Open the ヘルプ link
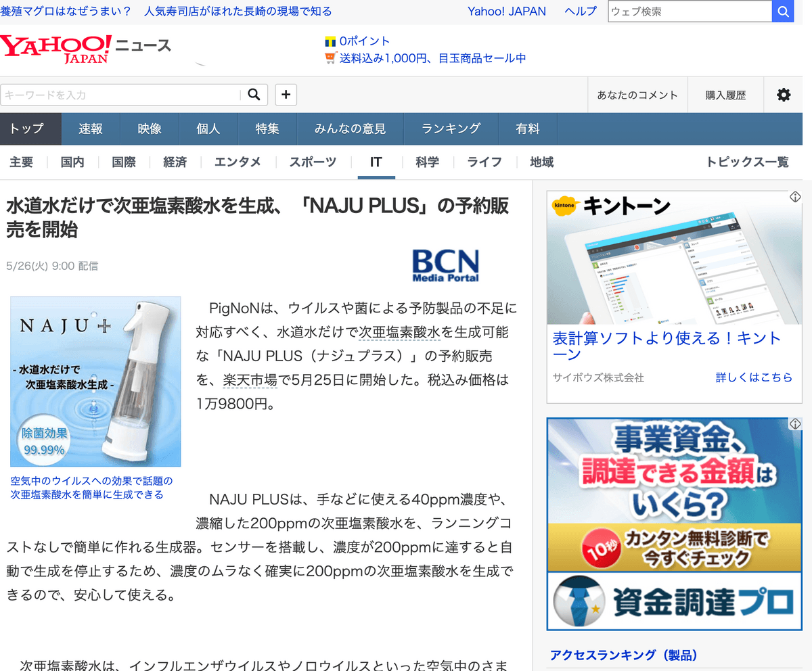This screenshot has width=812, height=671. (581, 11)
